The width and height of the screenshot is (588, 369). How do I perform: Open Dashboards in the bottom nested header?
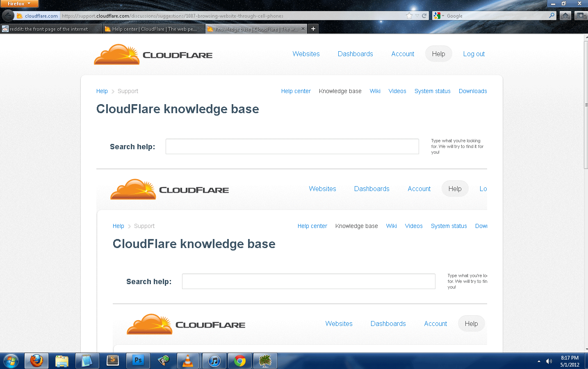click(388, 323)
